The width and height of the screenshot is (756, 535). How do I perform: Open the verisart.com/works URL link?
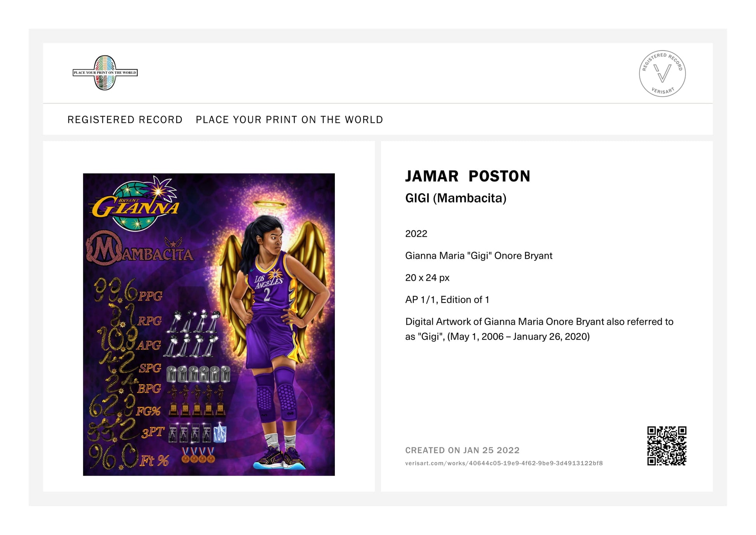[x=503, y=463]
